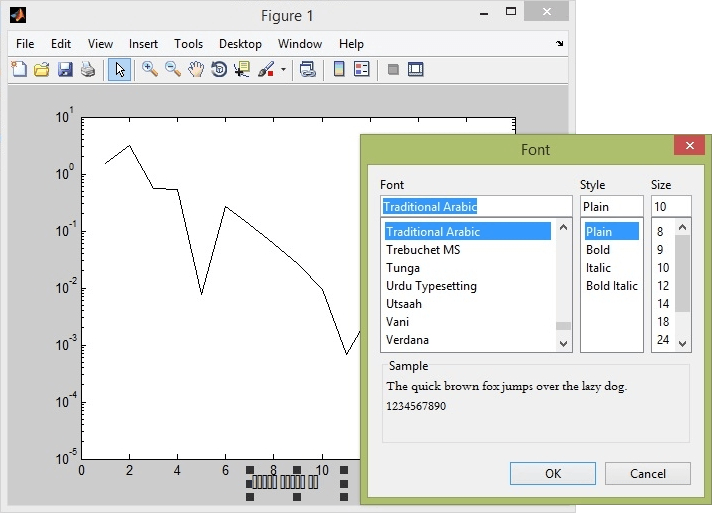The height and width of the screenshot is (513, 712).
Task: Pick font size 18
Action: point(663,322)
